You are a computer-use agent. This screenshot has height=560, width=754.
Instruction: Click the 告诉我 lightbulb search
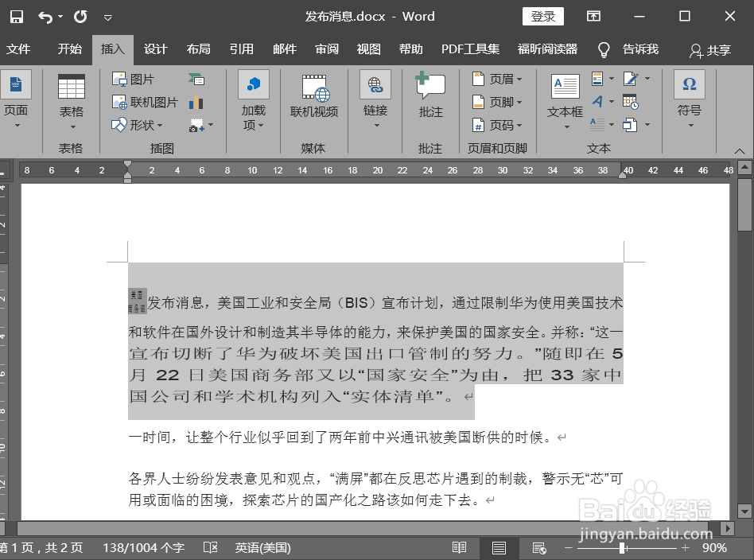[x=628, y=49]
